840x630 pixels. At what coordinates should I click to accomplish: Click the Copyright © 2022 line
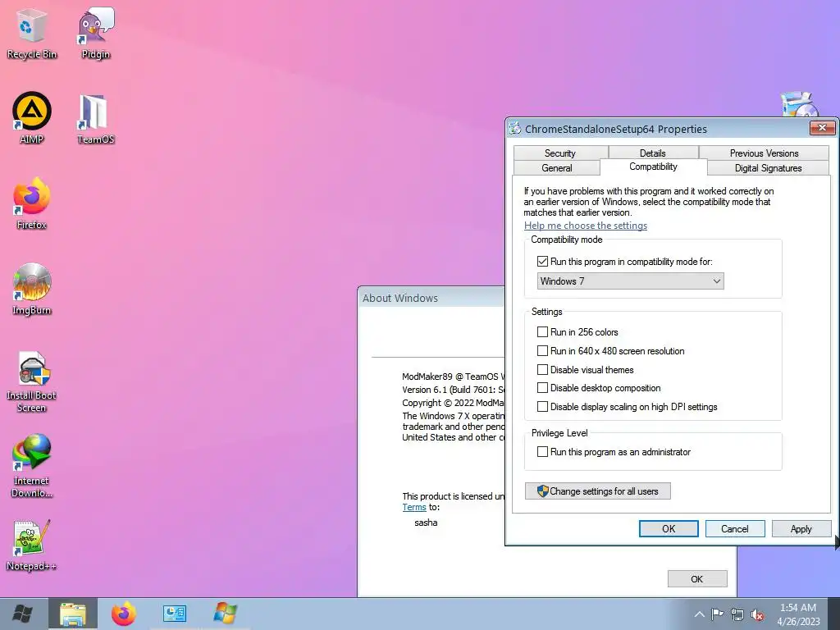click(453, 403)
